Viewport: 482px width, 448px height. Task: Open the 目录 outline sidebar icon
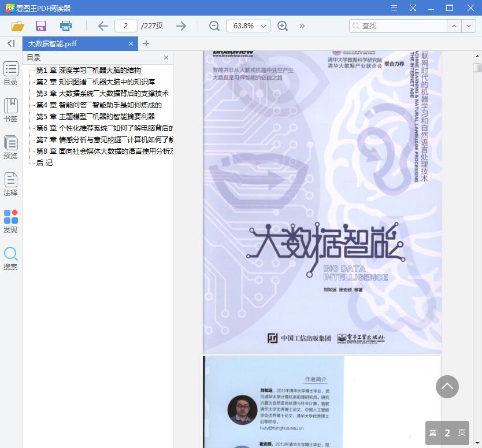[11, 73]
